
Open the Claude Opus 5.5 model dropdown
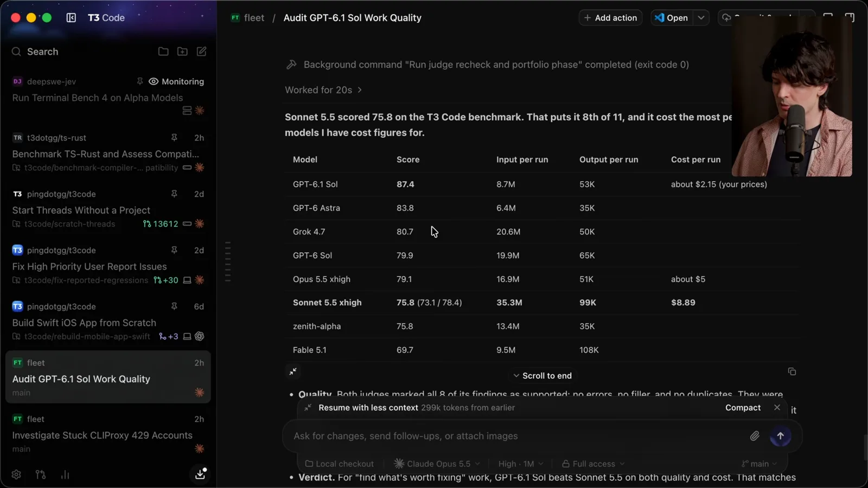pyautogui.click(x=437, y=464)
